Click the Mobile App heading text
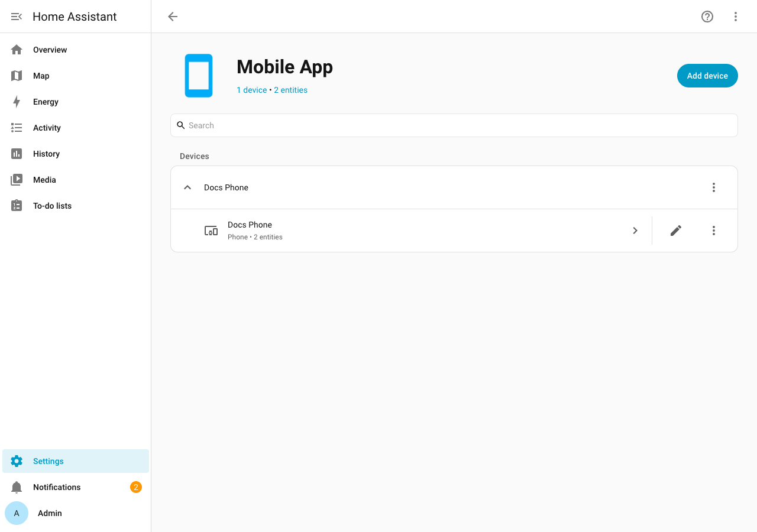 [x=284, y=67]
